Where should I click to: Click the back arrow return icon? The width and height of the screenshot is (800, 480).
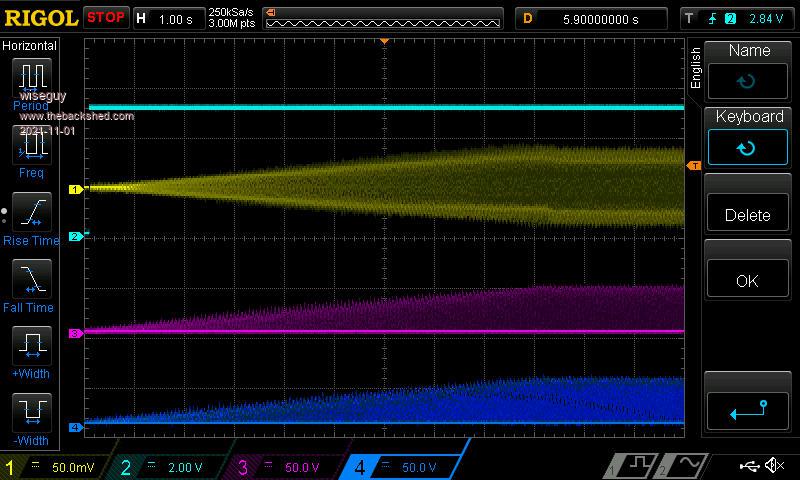(747, 408)
